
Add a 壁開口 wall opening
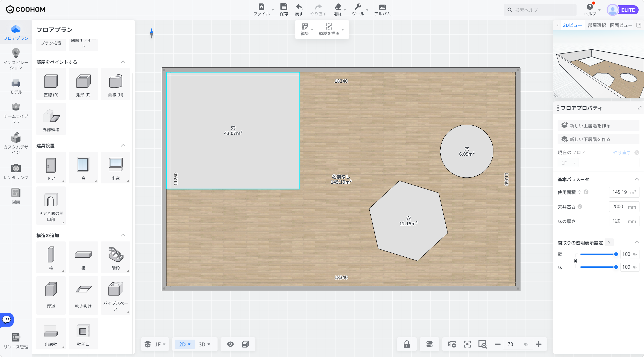83,334
